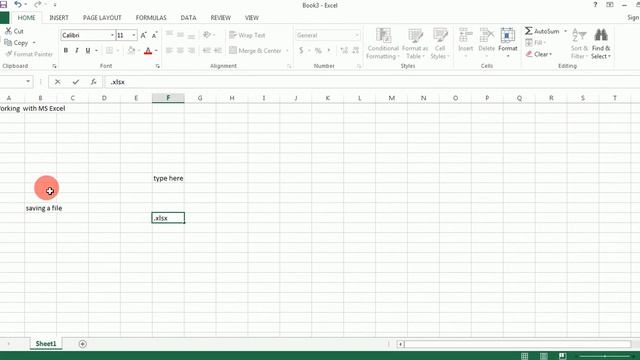Click the Insert cells button
The height and width of the screenshot is (360, 640).
(x=465, y=43)
